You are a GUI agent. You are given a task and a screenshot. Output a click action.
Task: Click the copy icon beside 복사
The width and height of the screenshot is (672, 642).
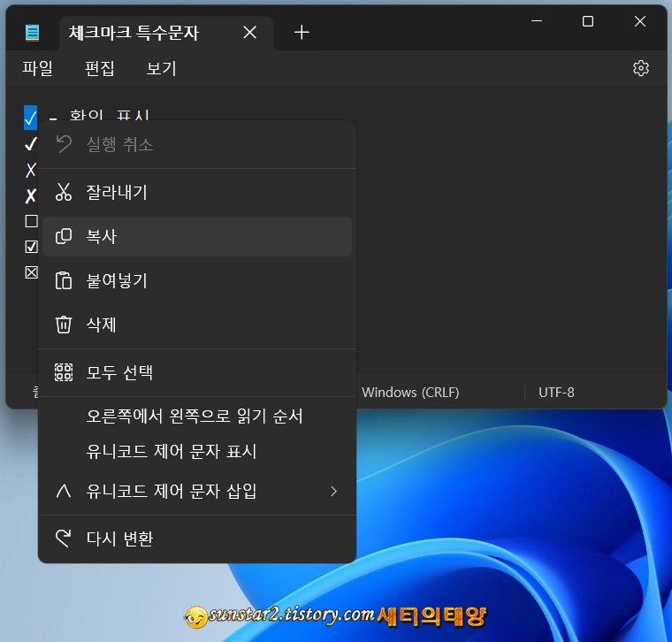pyautogui.click(x=64, y=237)
